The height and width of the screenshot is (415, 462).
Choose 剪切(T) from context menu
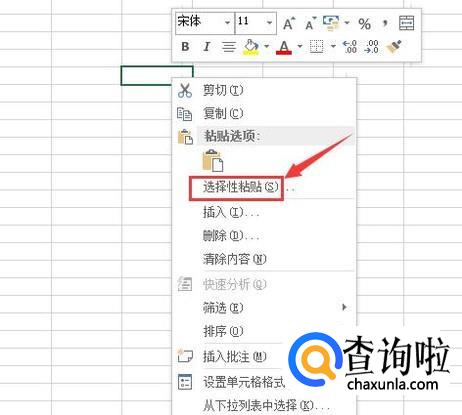point(223,90)
